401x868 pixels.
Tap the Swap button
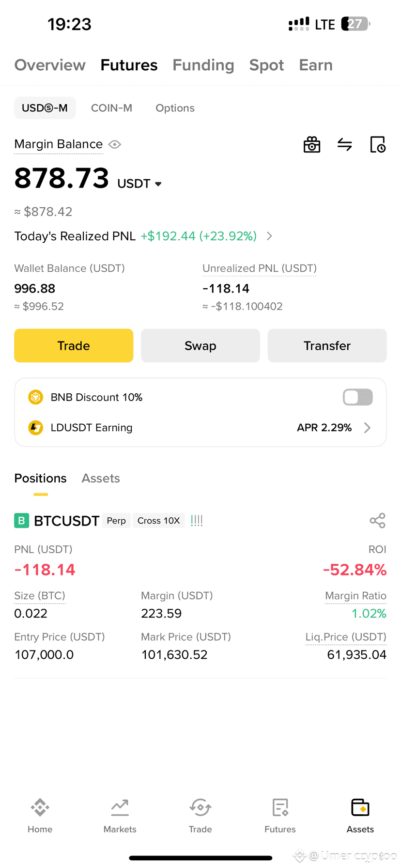(200, 345)
